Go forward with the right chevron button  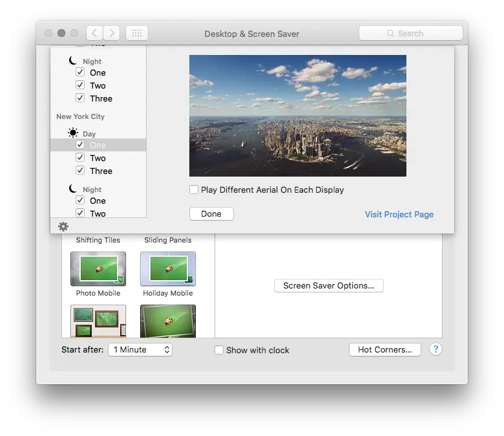point(112,33)
